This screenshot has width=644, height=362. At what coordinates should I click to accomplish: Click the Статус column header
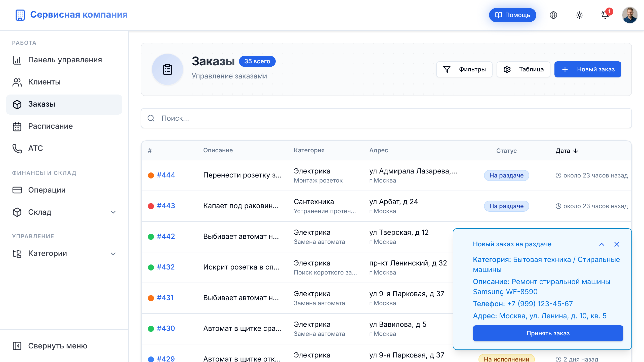click(506, 151)
